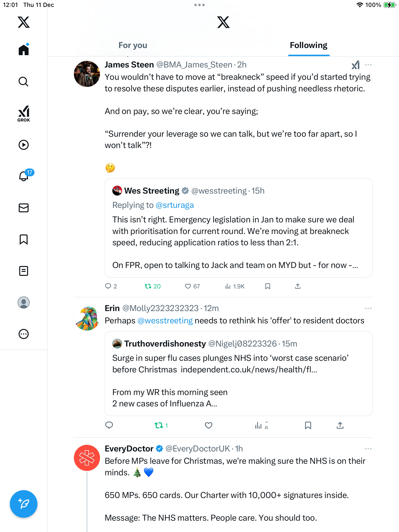
Task: Like James Steen's post
Action: pyautogui.click(x=188, y=286)
